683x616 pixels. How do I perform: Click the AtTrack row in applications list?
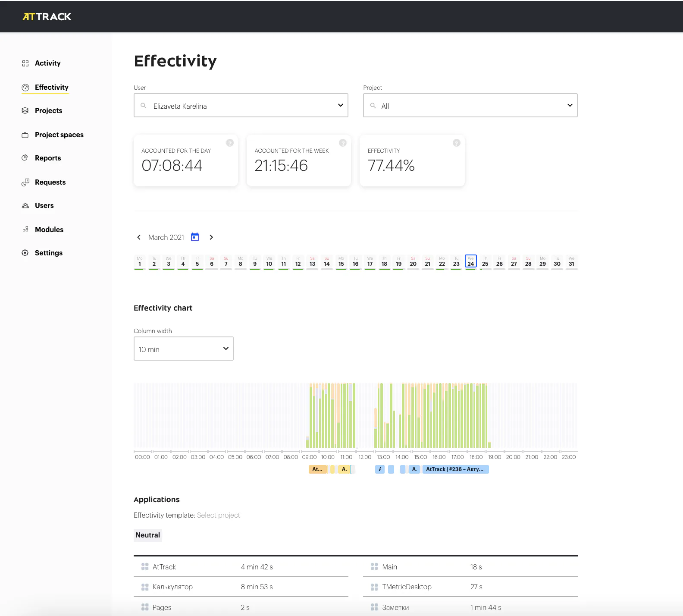tap(241, 567)
